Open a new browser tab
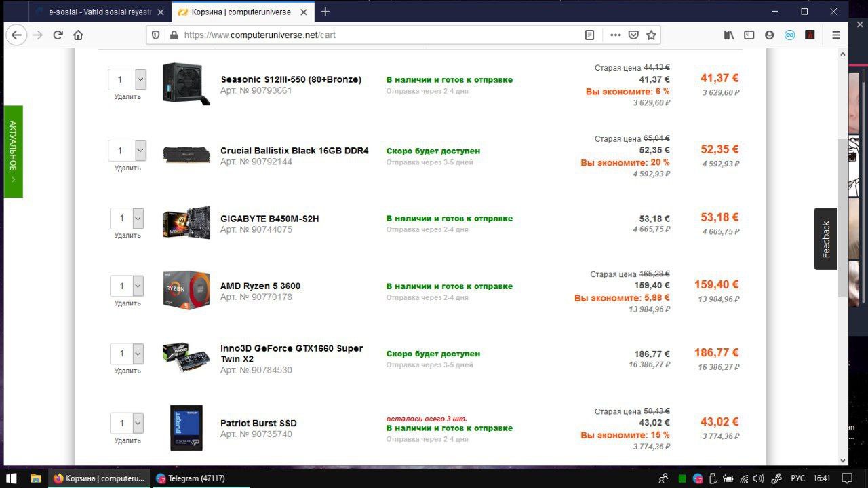The width and height of the screenshot is (868, 488). click(x=325, y=12)
